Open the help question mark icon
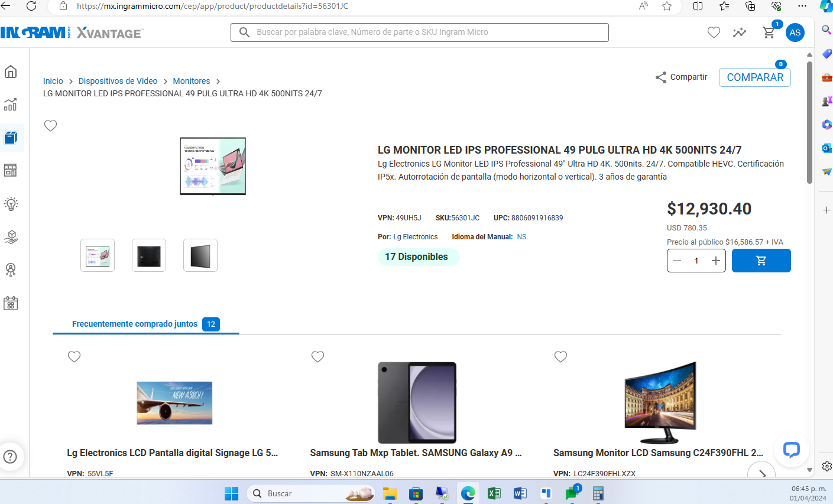833x504 pixels. pyautogui.click(x=10, y=457)
